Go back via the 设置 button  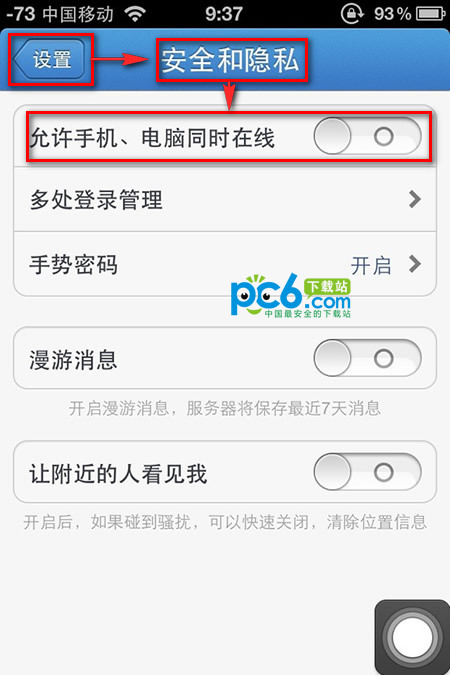click(x=50, y=59)
